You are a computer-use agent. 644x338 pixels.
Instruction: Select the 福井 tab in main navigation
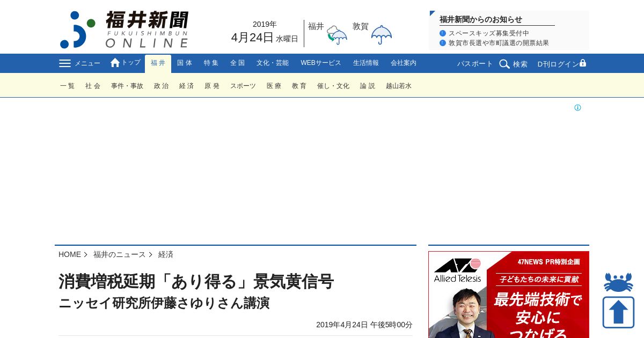click(158, 63)
